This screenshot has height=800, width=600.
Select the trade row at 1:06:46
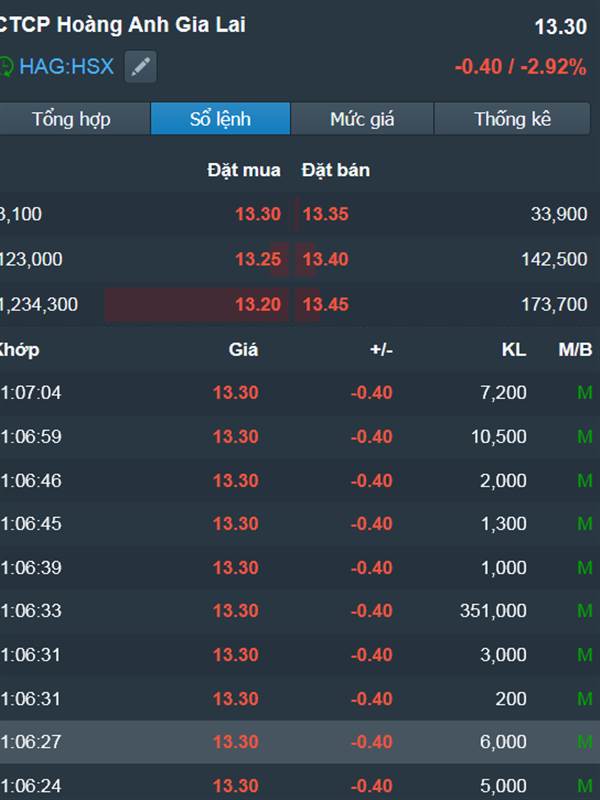tap(300, 481)
